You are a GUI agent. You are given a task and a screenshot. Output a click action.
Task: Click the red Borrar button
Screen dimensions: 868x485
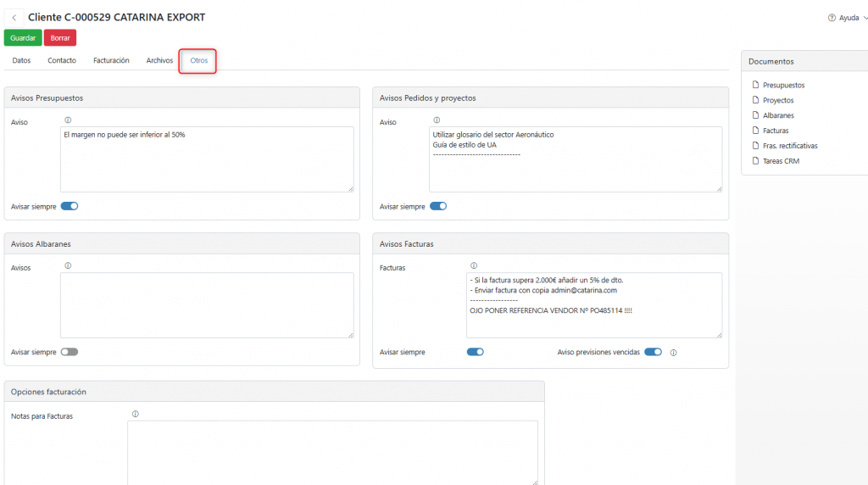pos(60,38)
